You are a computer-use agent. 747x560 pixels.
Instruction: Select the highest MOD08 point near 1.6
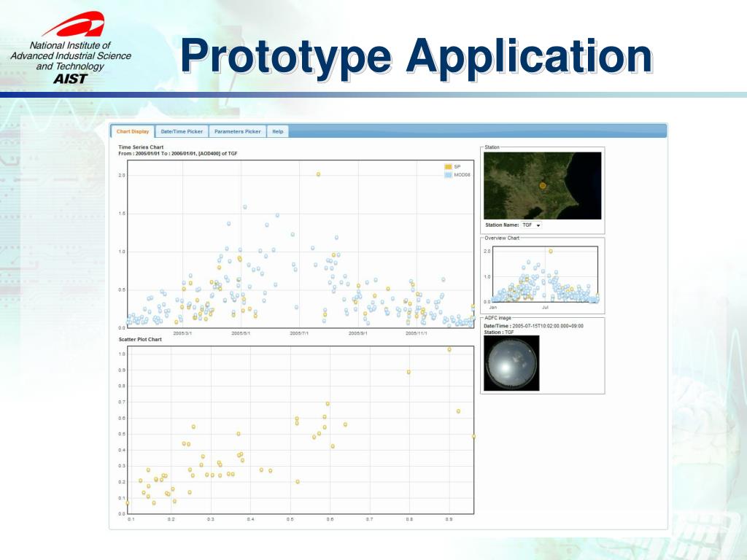click(245, 207)
